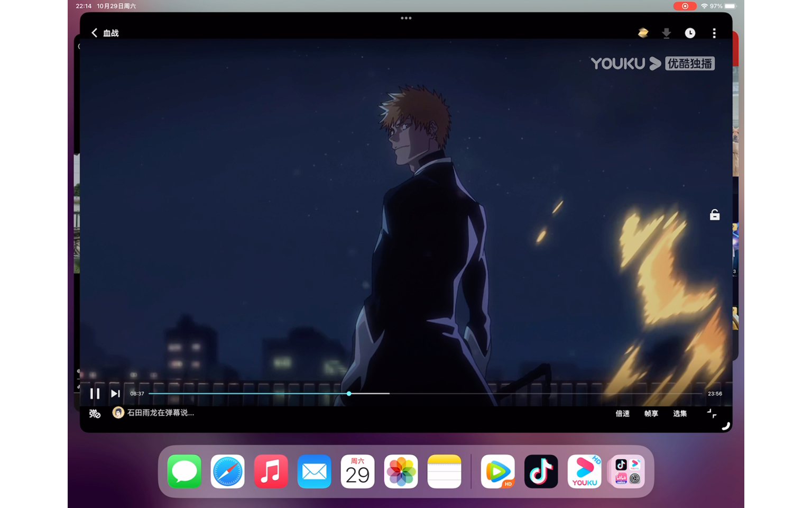Launch Youku HD from the dock
812x508 pixels.
tap(585, 471)
